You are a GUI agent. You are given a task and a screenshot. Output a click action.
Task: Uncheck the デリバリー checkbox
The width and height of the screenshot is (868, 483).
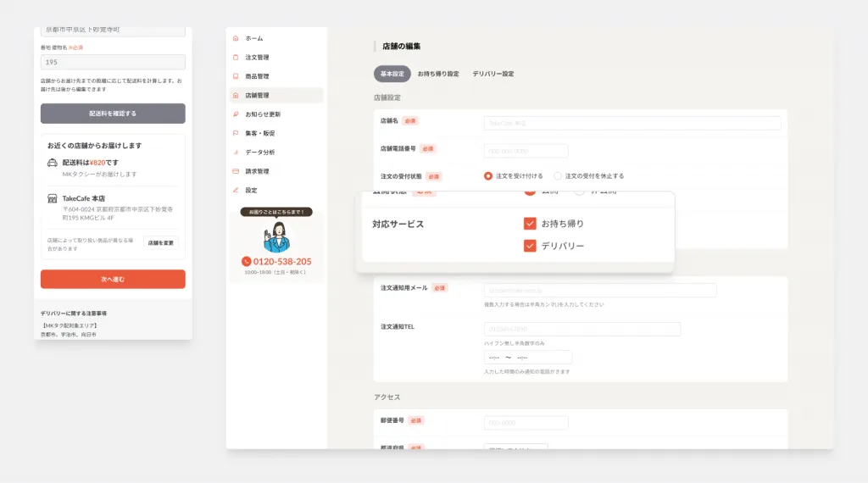click(530, 246)
